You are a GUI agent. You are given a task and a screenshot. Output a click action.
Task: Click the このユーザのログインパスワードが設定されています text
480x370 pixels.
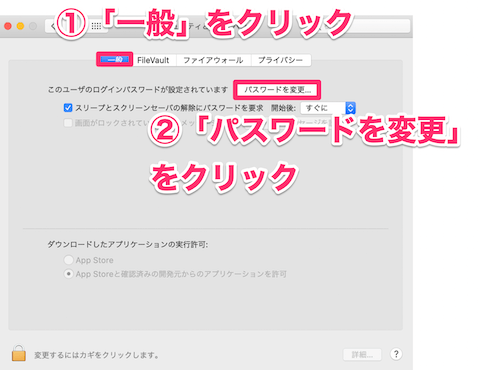point(138,90)
